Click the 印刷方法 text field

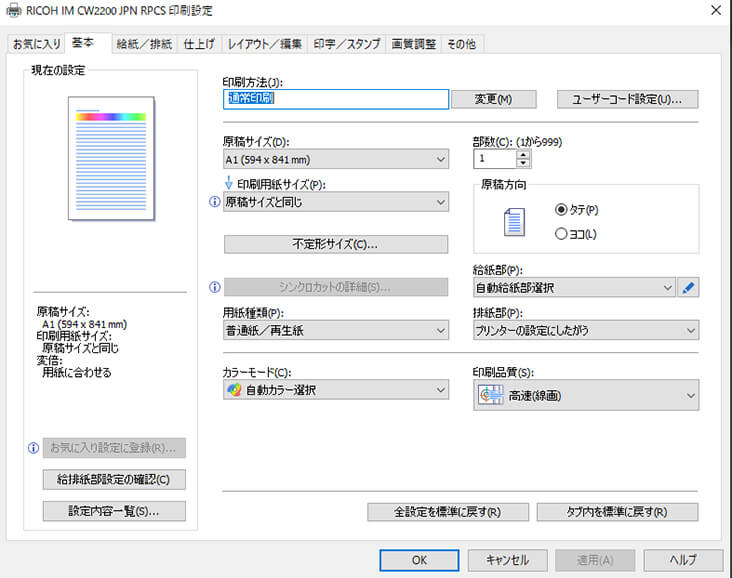pos(335,99)
